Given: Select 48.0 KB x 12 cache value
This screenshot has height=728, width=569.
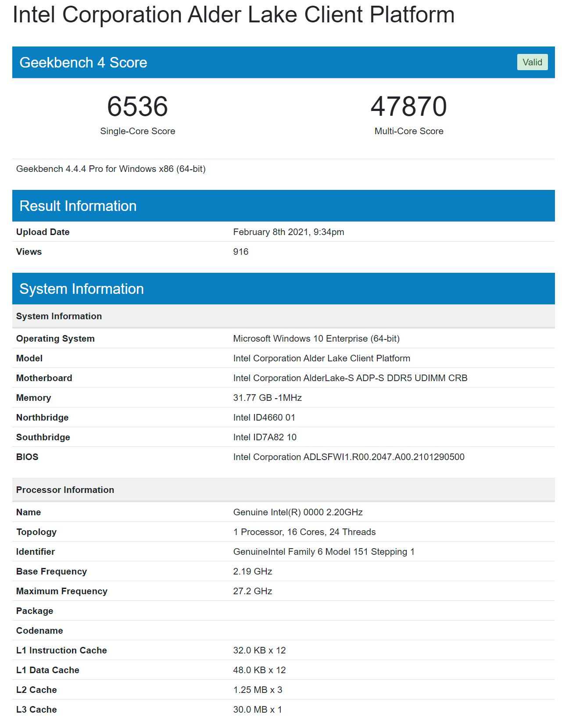Looking at the screenshot, I should point(259,670).
